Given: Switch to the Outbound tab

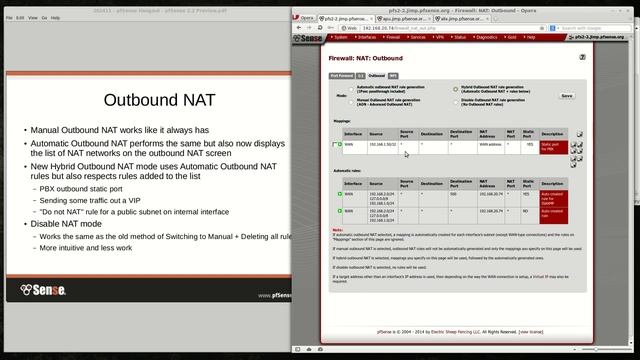Looking at the screenshot, I should pos(376,76).
